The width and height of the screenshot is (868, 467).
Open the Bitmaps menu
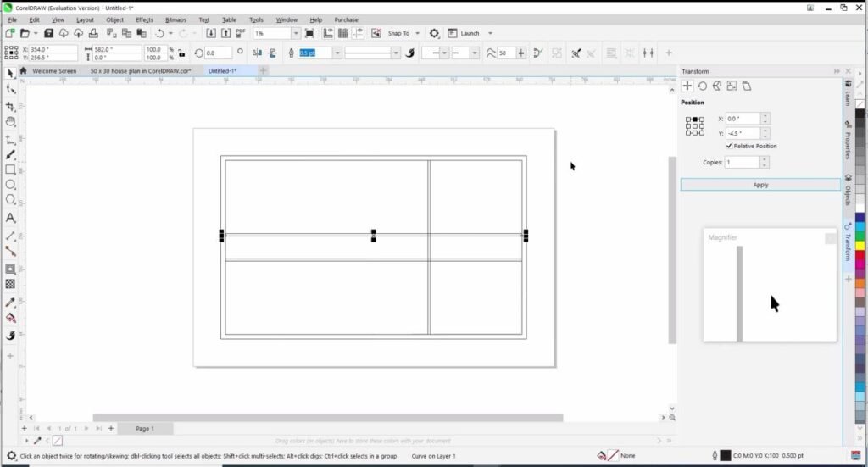(x=175, y=19)
